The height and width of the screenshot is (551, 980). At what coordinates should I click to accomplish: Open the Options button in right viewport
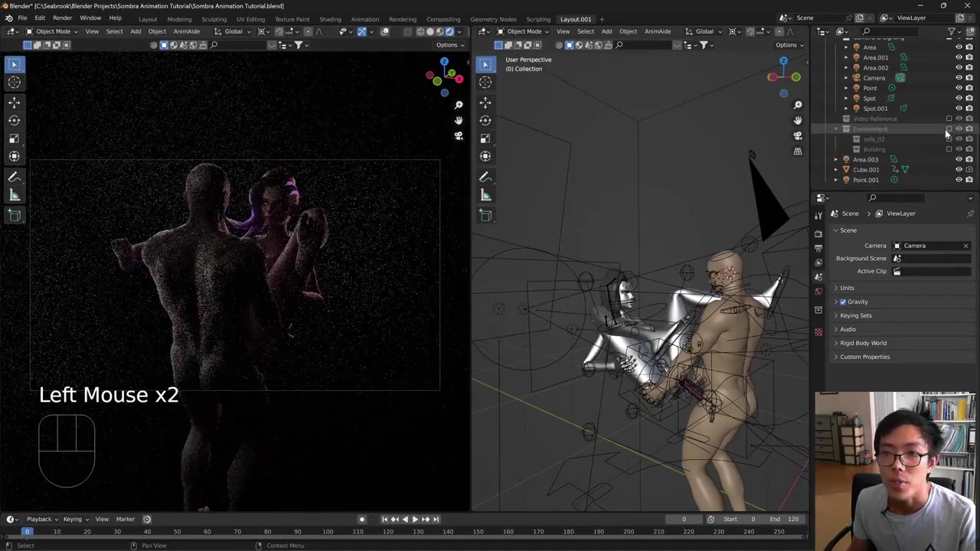coord(789,45)
